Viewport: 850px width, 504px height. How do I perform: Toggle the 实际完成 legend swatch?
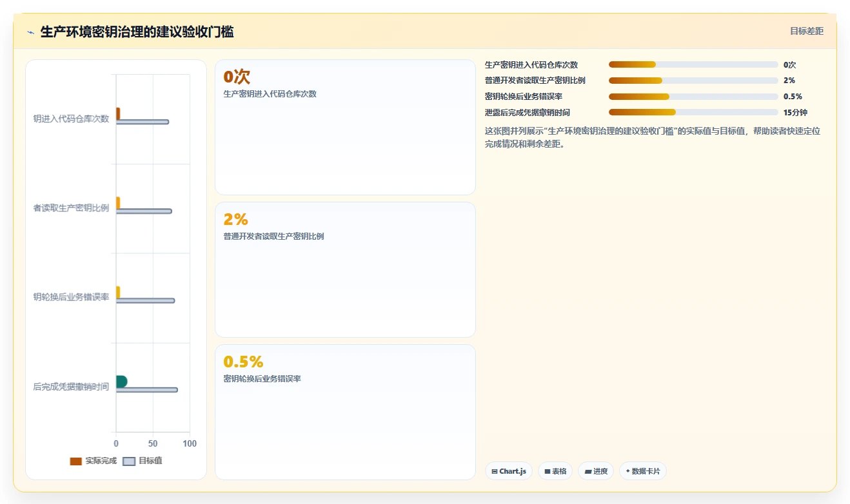click(76, 461)
